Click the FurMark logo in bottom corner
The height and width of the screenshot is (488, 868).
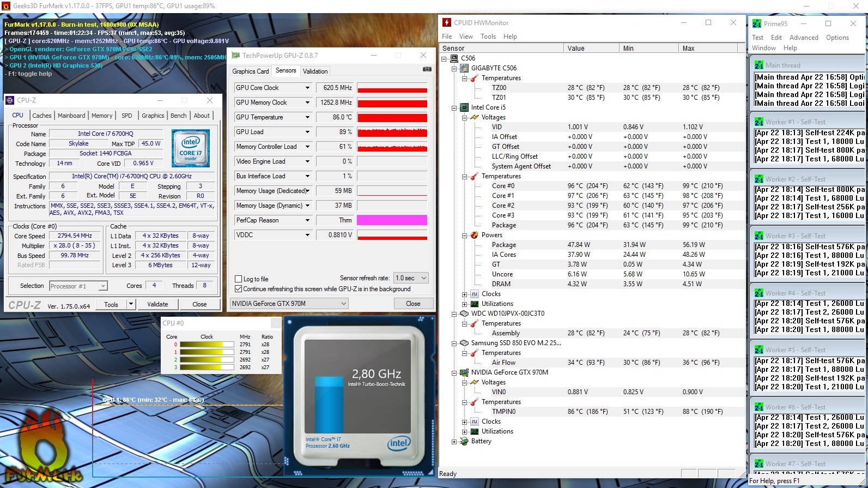point(44,447)
